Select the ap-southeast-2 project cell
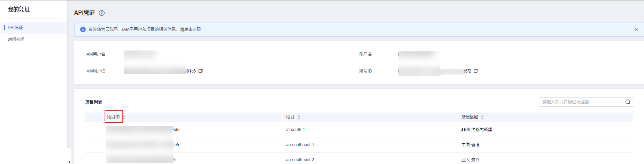This screenshot has height=164, width=644. point(300,160)
